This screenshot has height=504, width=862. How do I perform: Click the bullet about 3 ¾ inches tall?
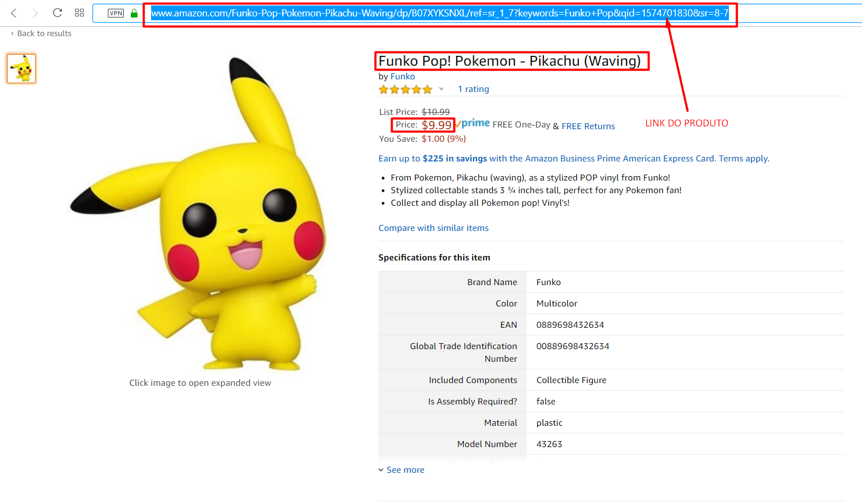[536, 190]
